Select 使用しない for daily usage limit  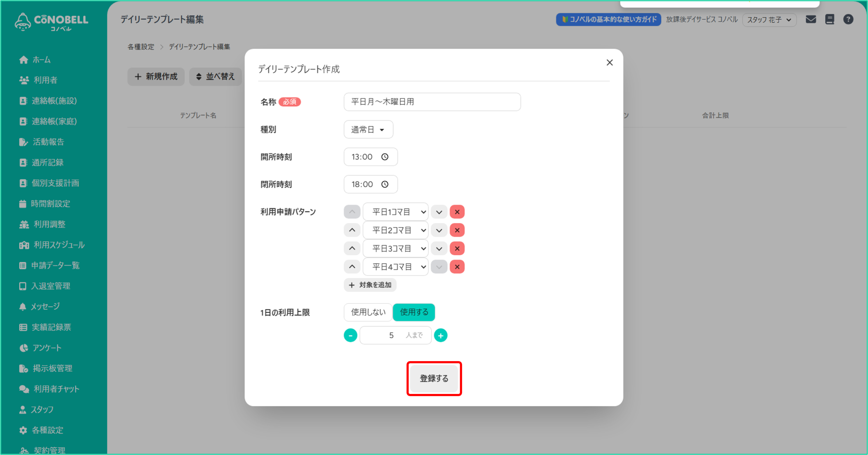[368, 312]
